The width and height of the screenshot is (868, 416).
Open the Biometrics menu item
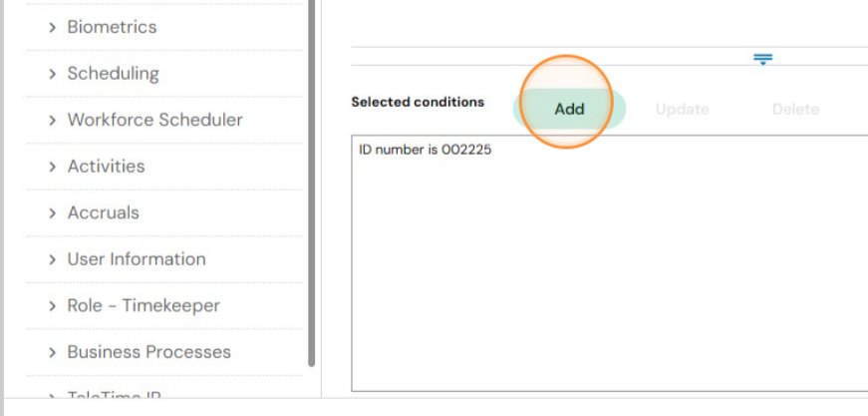pos(112,27)
